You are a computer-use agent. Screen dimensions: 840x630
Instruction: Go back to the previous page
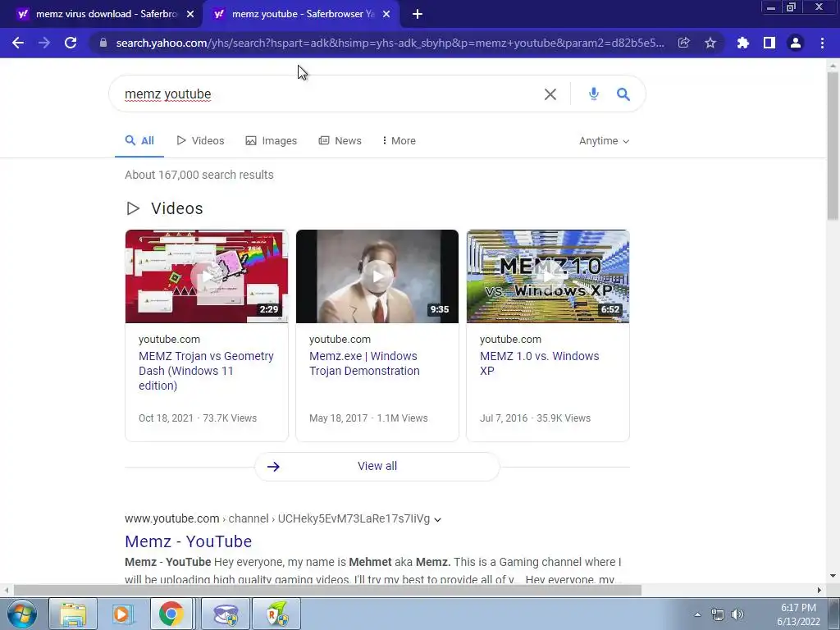tap(18, 43)
